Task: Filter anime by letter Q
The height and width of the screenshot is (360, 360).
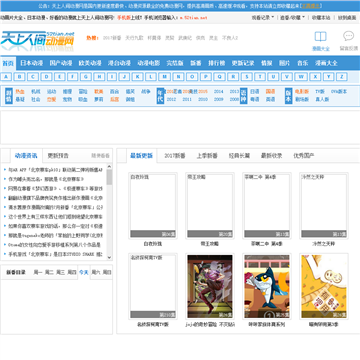Action: pos(219,77)
